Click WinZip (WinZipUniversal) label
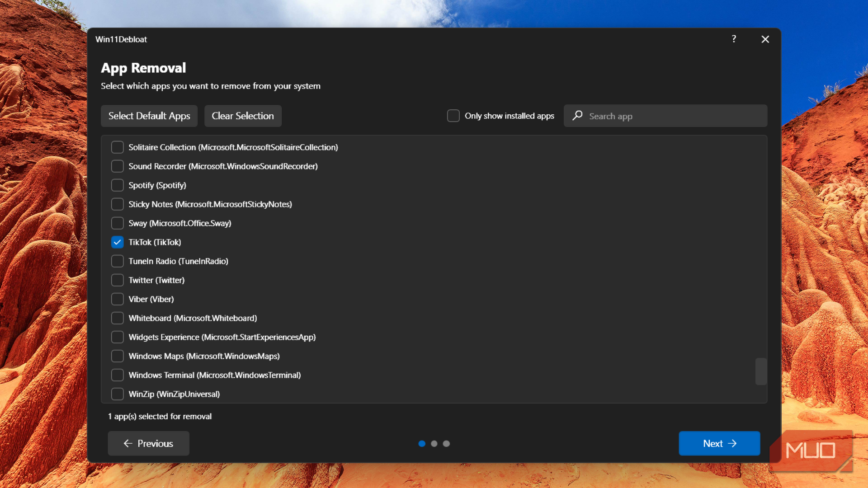 pos(175,394)
